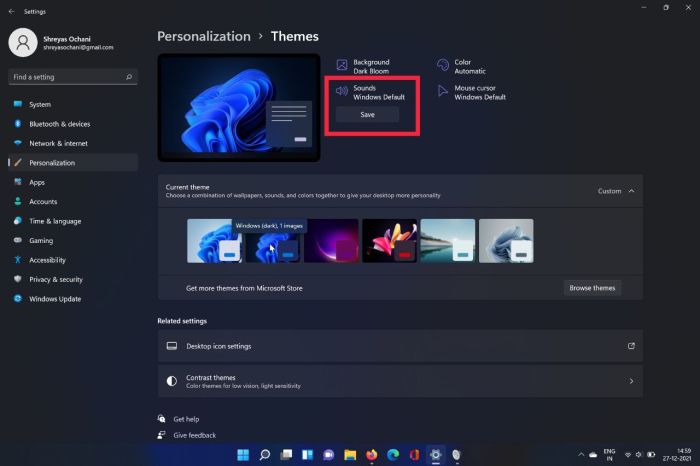Image resolution: width=700 pixels, height=466 pixels.
Task: Click ENG IN language indicator
Action: tap(609, 455)
